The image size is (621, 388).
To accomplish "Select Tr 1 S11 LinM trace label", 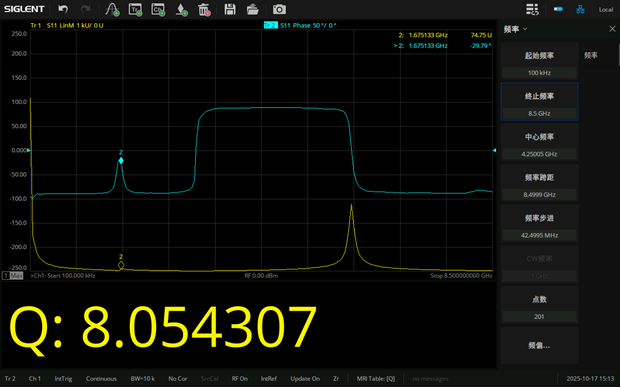I will point(67,25).
